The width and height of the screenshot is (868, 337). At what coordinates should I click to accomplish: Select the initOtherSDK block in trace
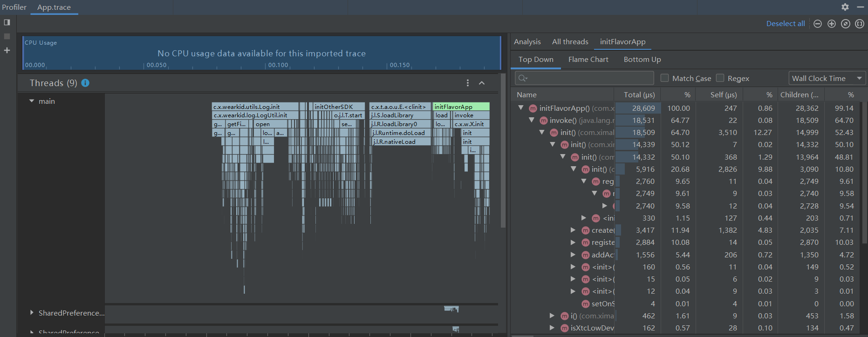tap(338, 107)
